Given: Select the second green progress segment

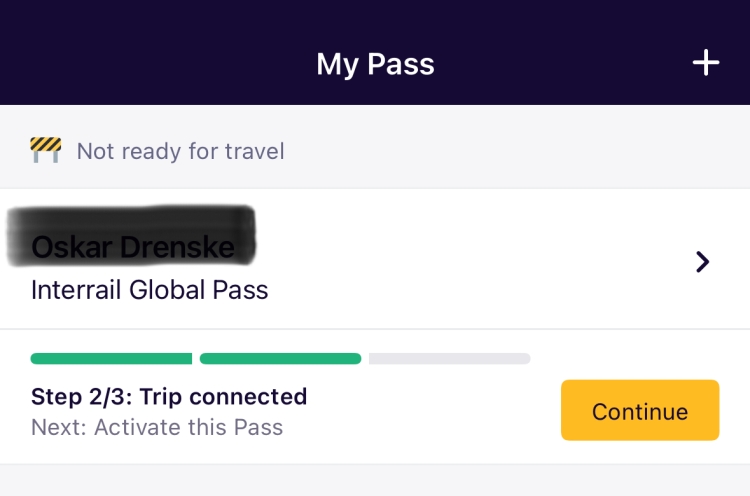Looking at the screenshot, I should click(280, 358).
